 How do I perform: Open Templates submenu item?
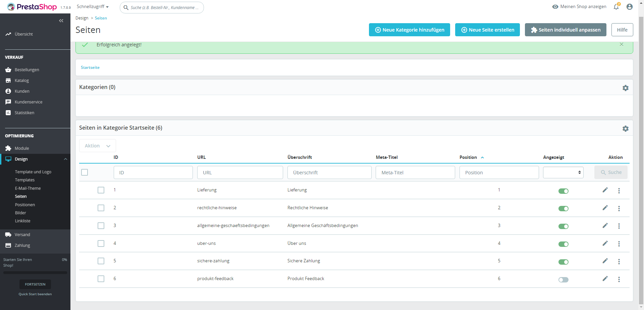pyautogui.click(x=25, y=180)
